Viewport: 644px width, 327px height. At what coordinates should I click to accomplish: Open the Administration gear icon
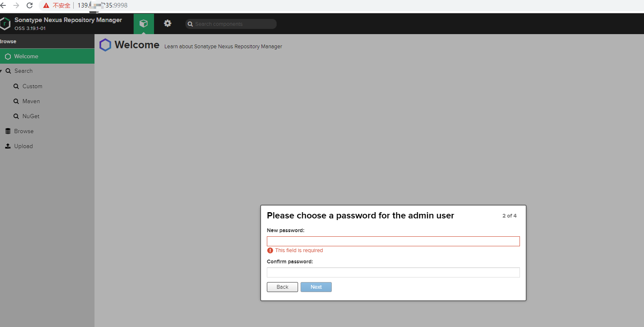tap(168, 23)
